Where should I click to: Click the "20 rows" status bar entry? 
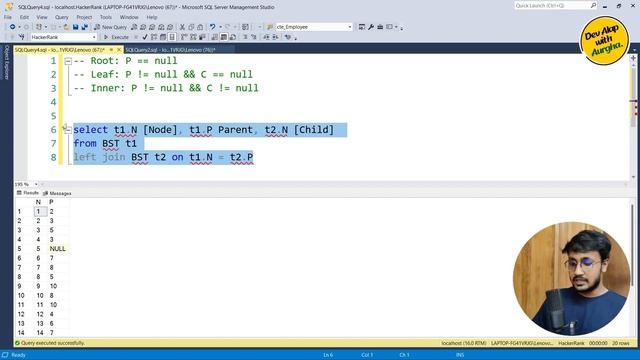pos(620,343)
